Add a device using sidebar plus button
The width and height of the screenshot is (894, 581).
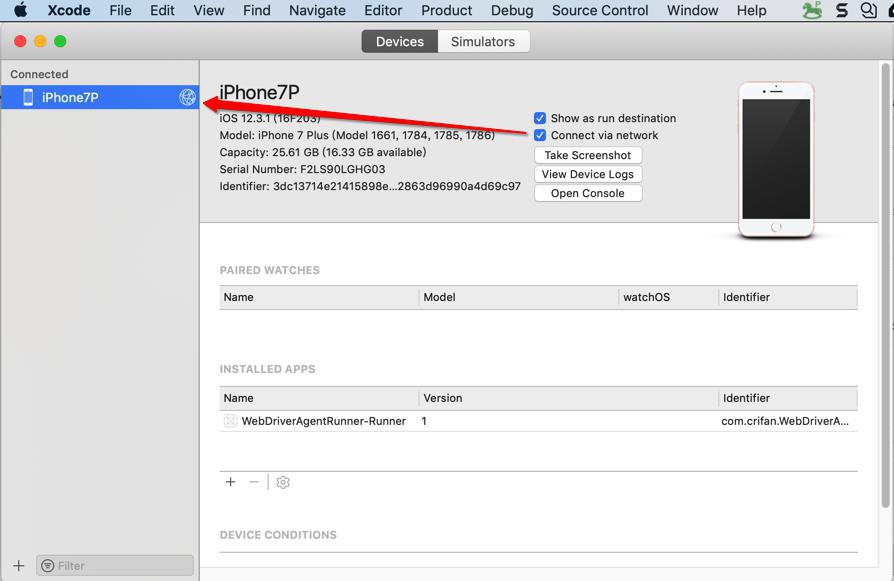point(19,566)
